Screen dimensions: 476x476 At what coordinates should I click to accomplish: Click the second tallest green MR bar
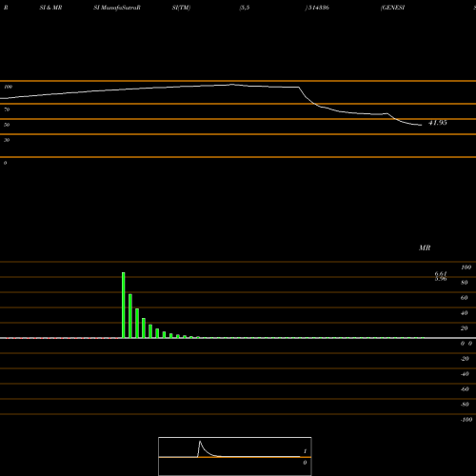coord(130,316)
